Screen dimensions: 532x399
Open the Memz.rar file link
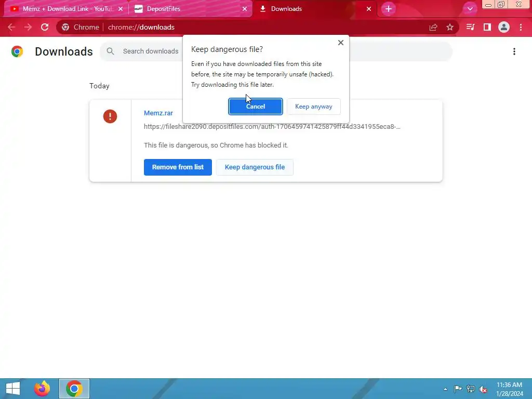coord(158,113)
